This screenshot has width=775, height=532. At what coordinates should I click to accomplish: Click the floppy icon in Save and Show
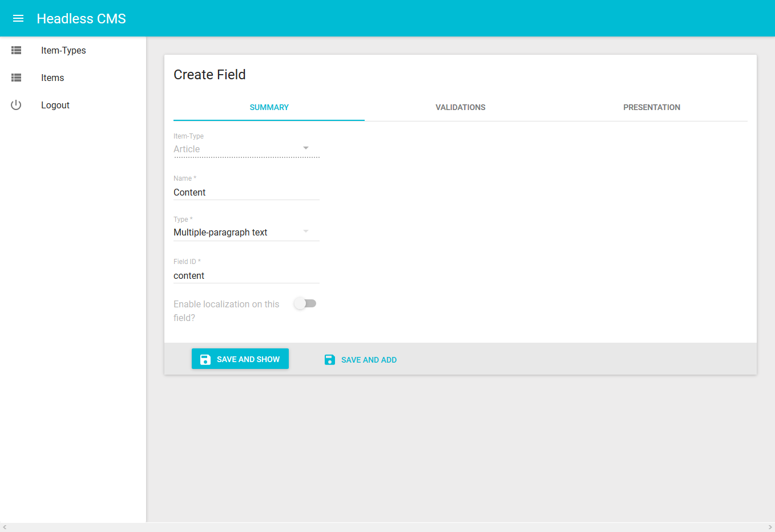tap(205, 359)
